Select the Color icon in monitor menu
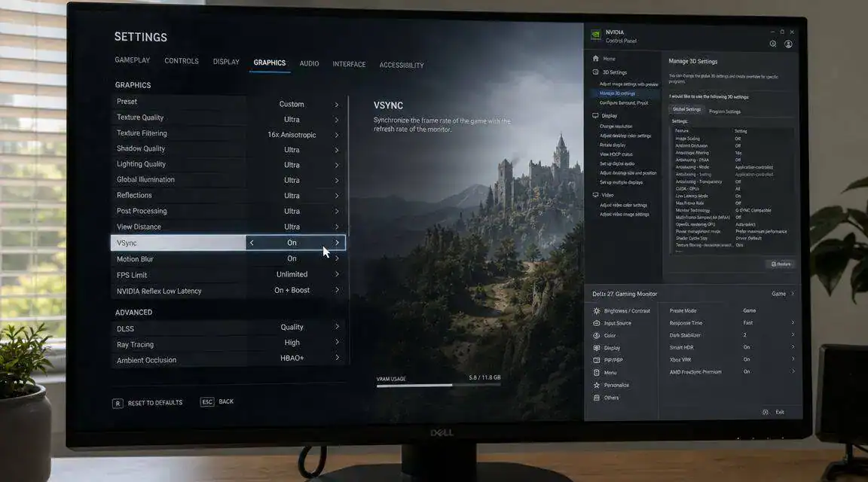 click(597, 335)
